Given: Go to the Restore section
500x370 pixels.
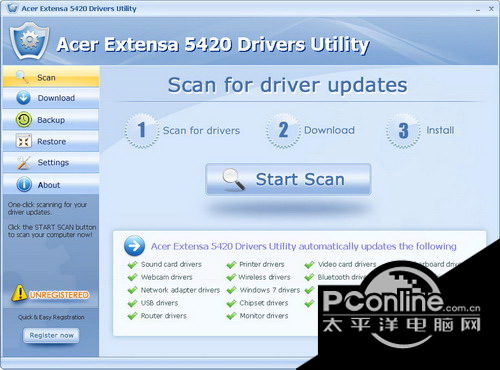Looking at the screenshot, I should pos(51,141).
